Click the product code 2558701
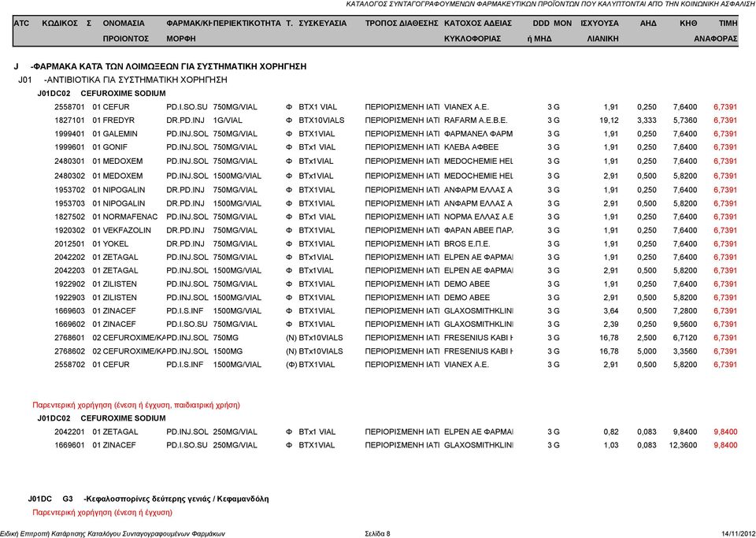Viewport: 756px width, 538px height. coord(69,107)
